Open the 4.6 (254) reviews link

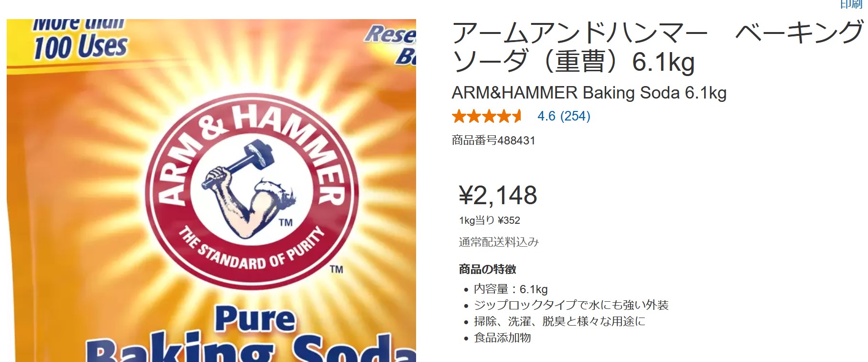click(564, 116)
